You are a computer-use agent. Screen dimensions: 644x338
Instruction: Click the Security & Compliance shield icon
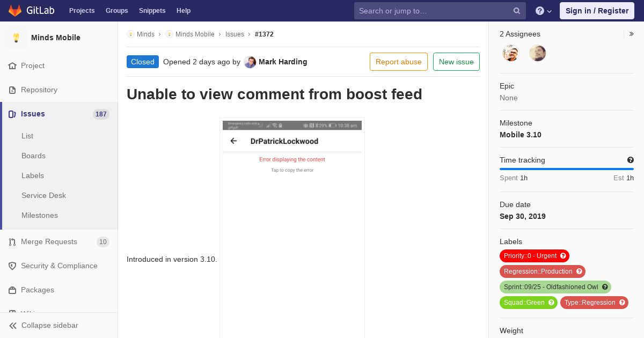pos(12,266)
